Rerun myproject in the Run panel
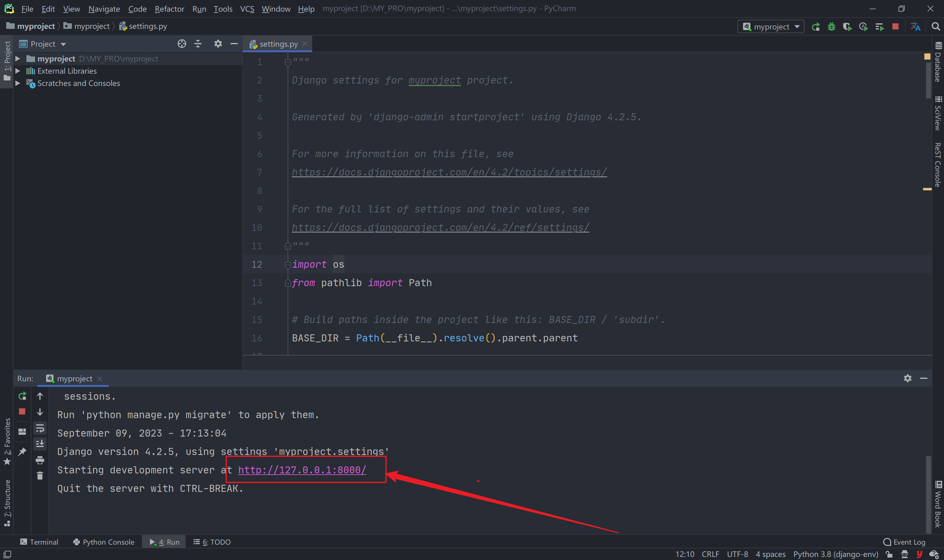The width and height of the screenshot is (944, 560). (22, 396)
